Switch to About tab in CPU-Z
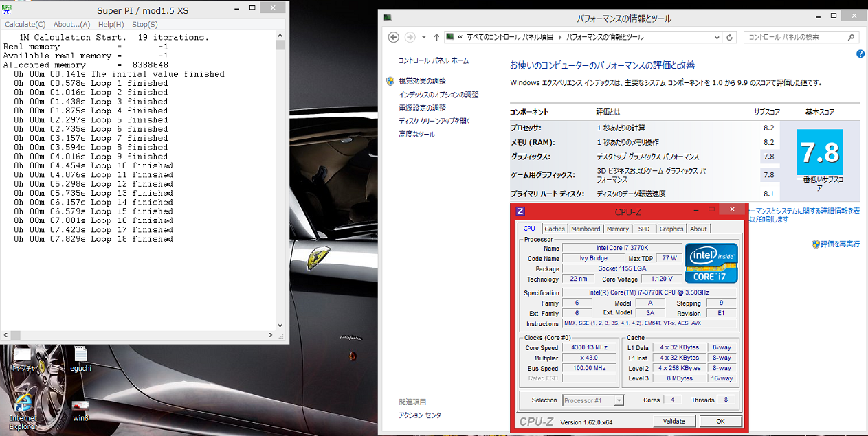Screen dimensions: 868x436 coord(698,229)
